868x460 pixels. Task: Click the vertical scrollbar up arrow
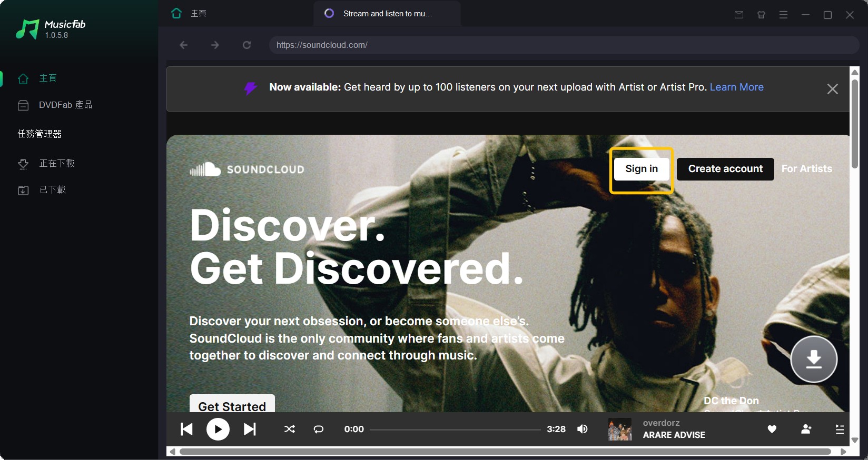(x=855, y=72)
